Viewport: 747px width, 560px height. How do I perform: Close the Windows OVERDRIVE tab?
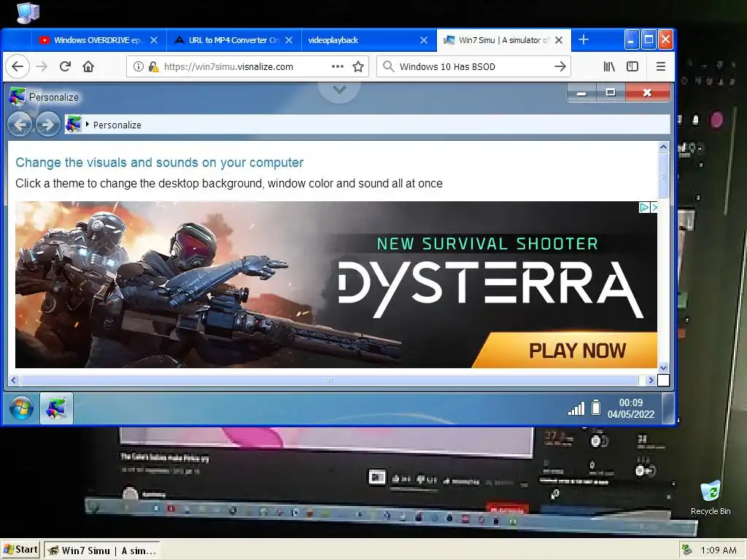pos(154,41)
